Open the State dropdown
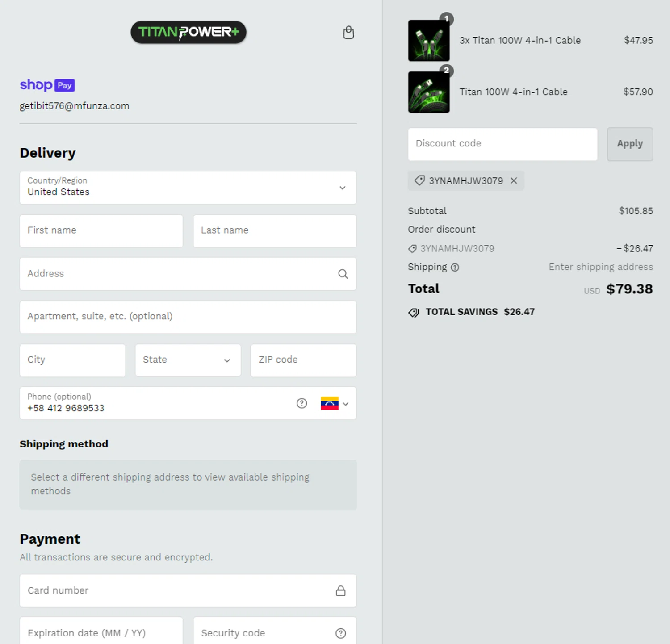 coord(188,360)
